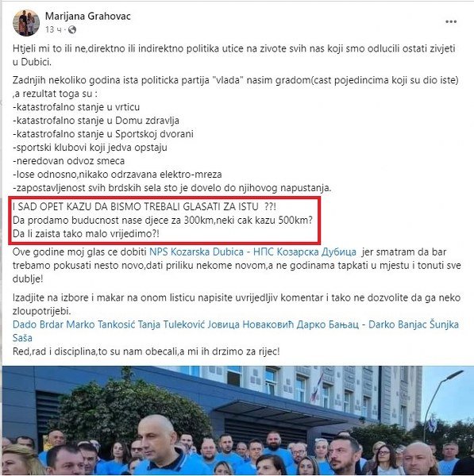Open tagged profile Dado Brdar
This screenshot has height=476, width=474.
click(x=38, y=324)
